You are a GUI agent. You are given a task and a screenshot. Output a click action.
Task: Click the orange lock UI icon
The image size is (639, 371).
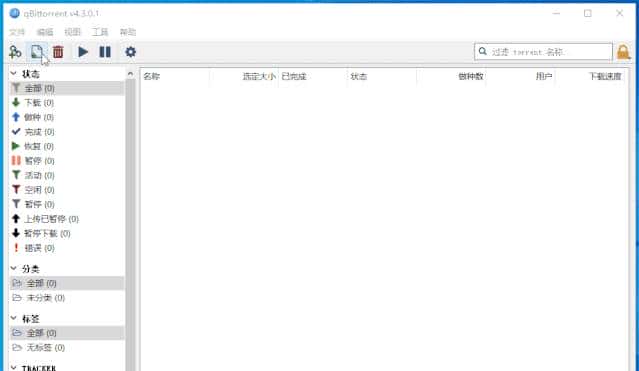click(624, 52)
